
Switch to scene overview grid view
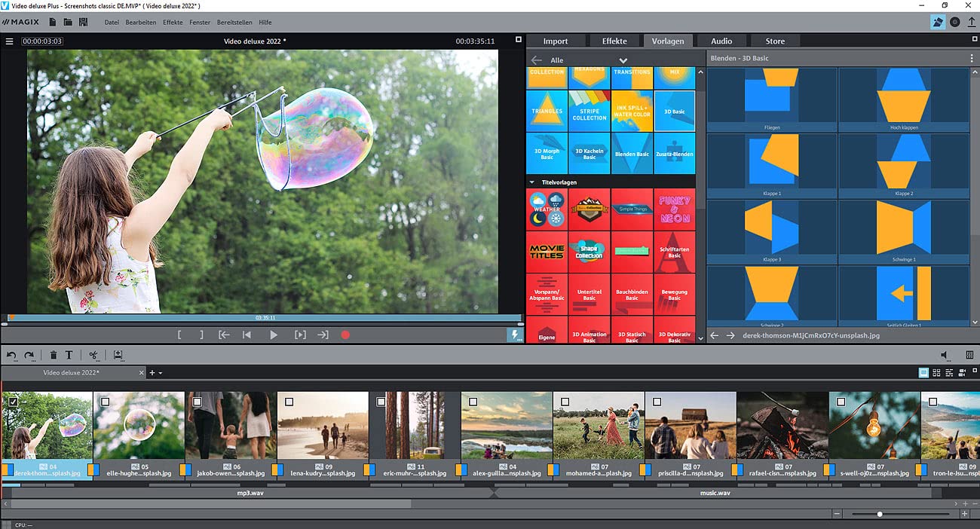click(936, 372)
